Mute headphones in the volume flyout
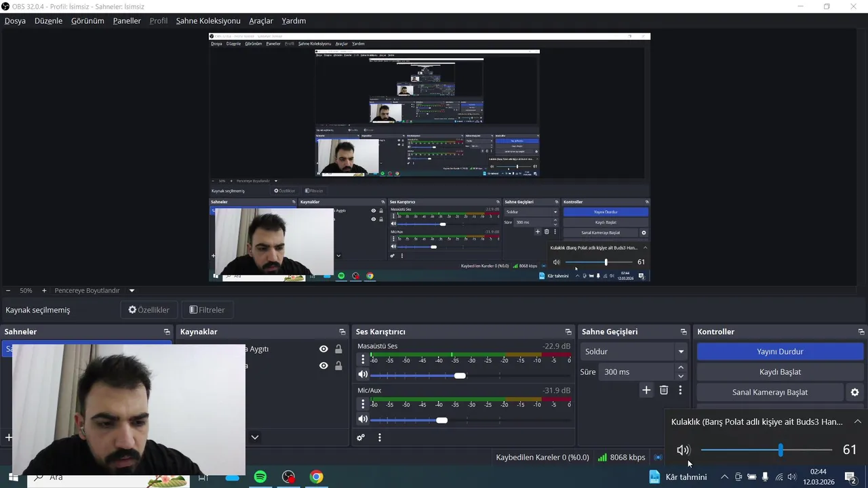Image resolution: width=868 pixels, height=488 pixels. click(x=683, y=450)
